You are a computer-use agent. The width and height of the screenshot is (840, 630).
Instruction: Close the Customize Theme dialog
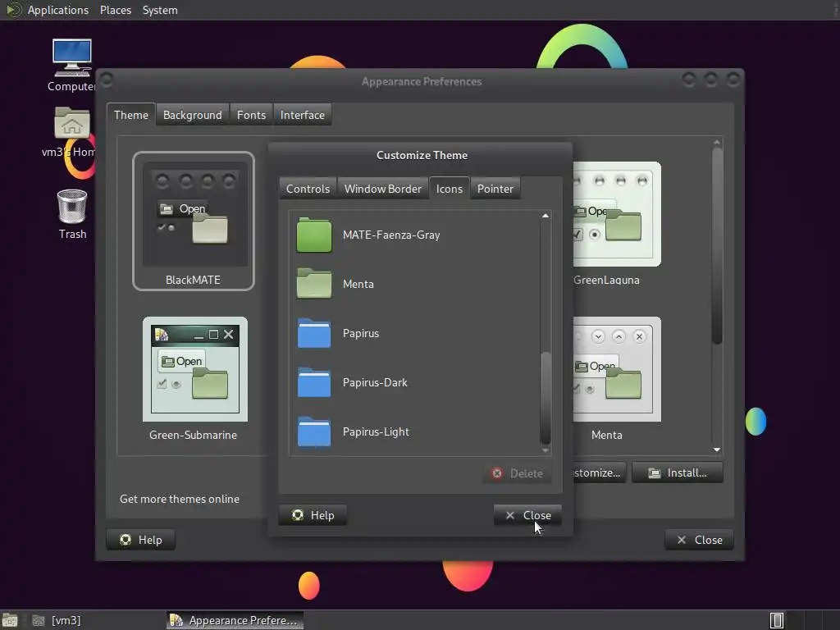pos(527,515)
